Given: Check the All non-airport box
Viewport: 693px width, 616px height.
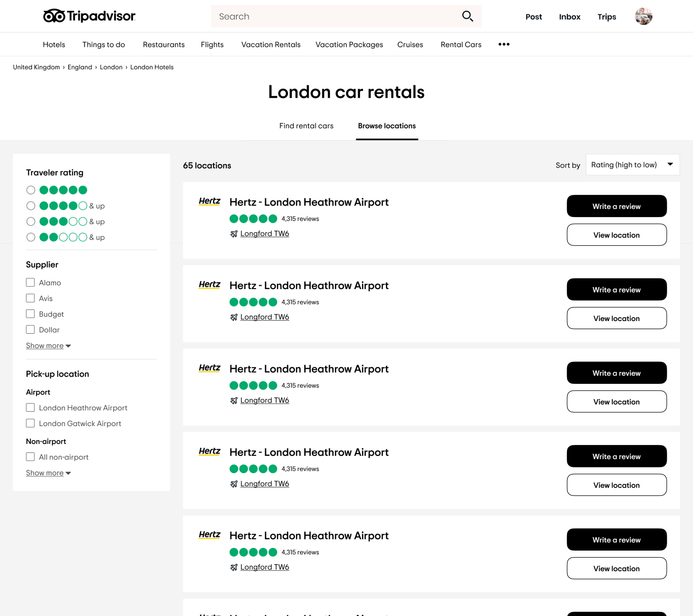Looking at the screenshot, I should point(30,457).
